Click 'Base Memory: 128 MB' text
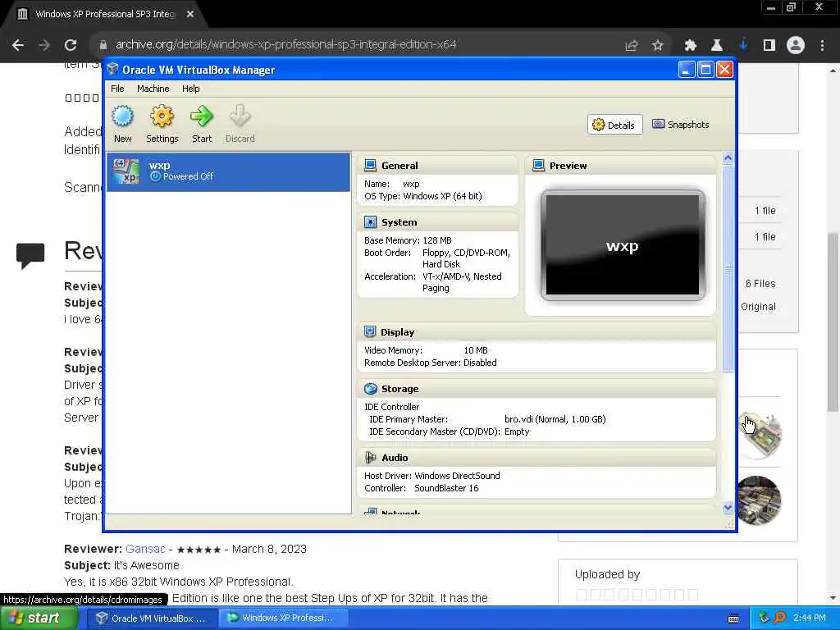 pyautogui.click(x=408, y=240)
